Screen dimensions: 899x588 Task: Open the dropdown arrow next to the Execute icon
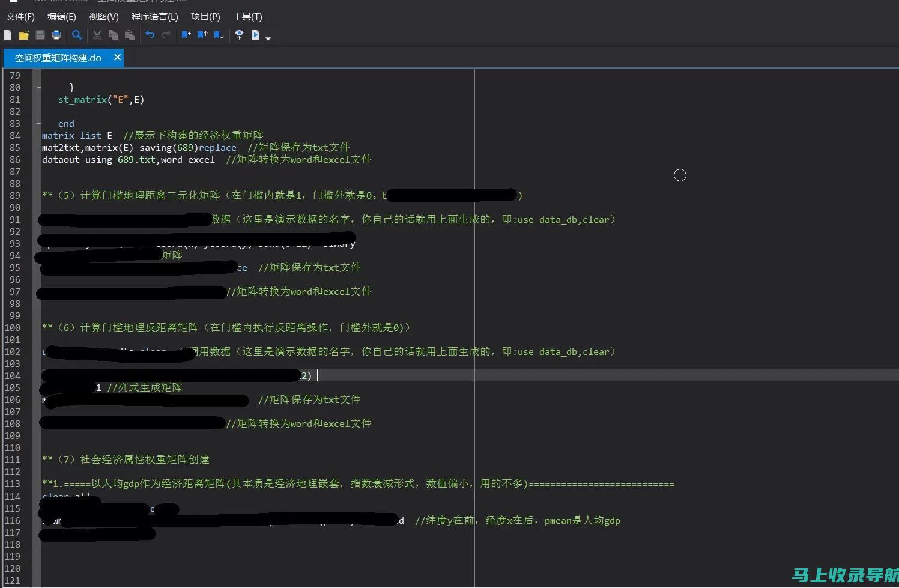click(x=268, y=38)
